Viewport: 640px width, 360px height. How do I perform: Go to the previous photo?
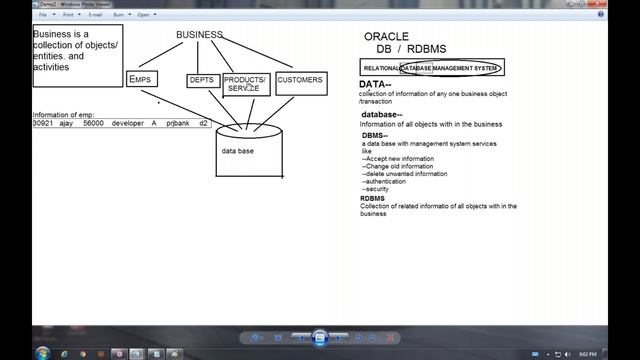(301, 338)
